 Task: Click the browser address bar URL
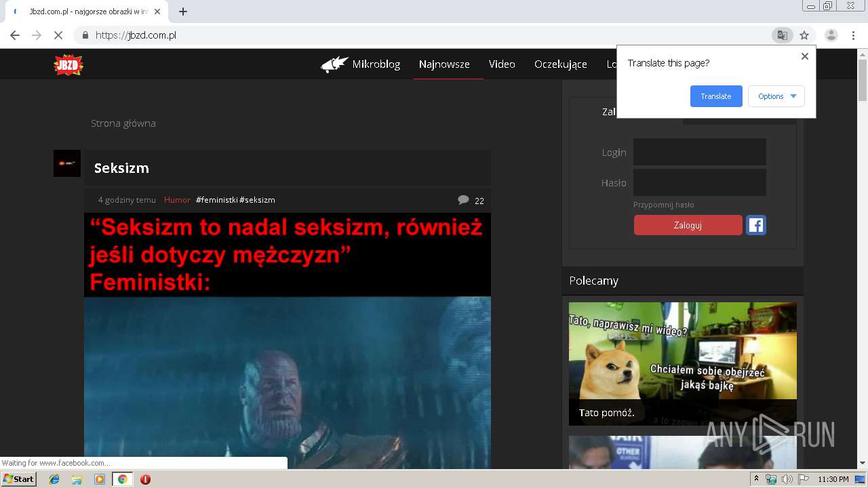coord(136,35)
